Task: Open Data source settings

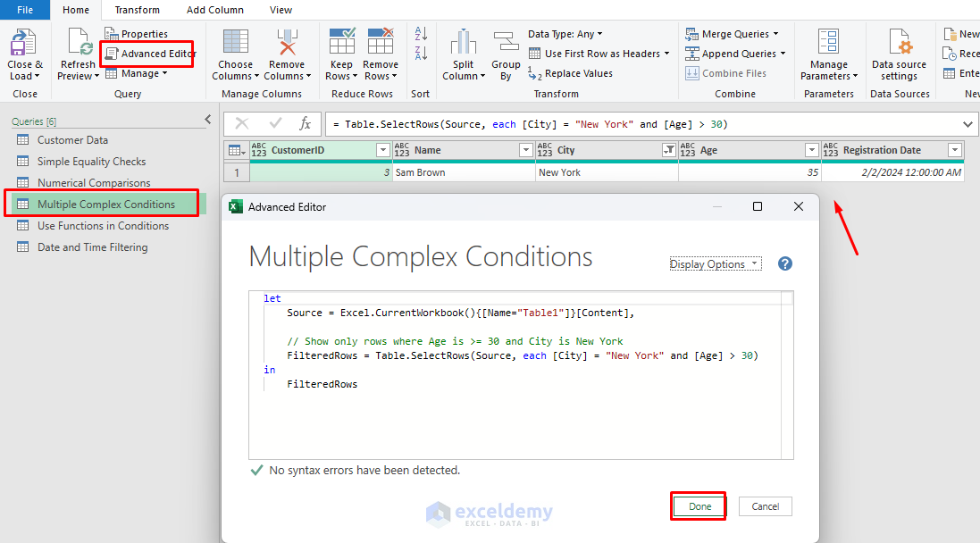Action: point(900,55)
